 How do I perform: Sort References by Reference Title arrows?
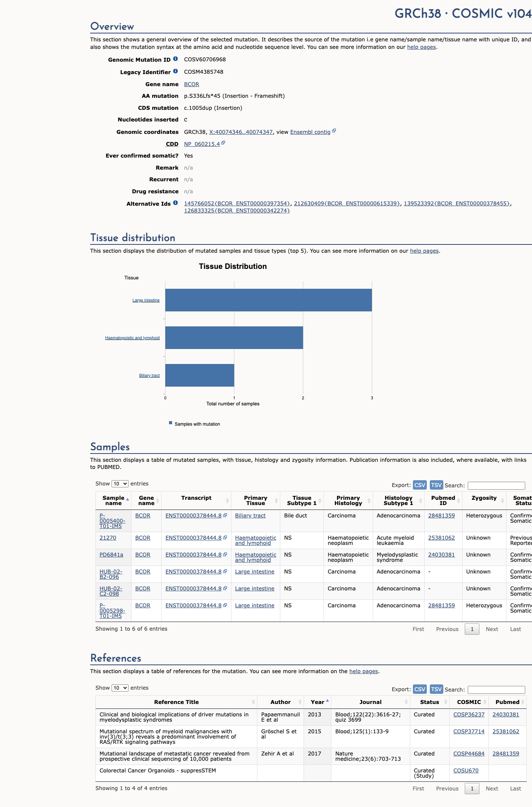click(253, 702)
